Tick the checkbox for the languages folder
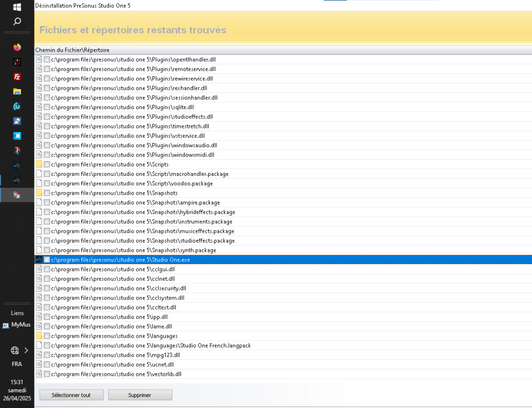 pos(47,335)
